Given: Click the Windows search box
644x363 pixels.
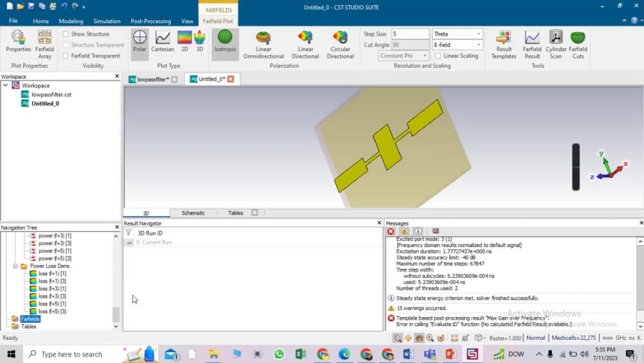Looking at the screenshot, I should tap(71, 354).
